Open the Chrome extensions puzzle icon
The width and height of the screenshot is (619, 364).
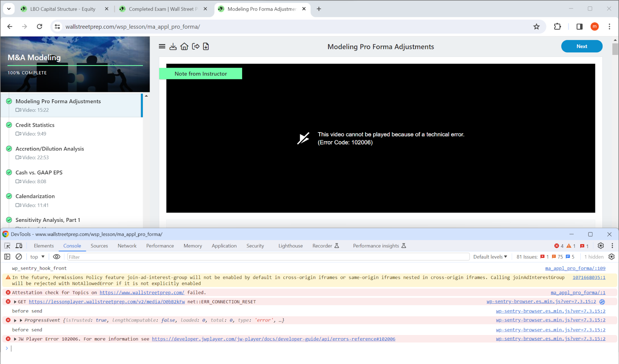(557, 27)
